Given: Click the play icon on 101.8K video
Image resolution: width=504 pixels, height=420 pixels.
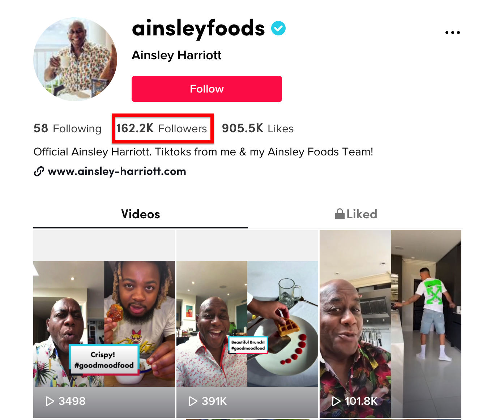Looking at the screenshot, I should tap(336, 401).
